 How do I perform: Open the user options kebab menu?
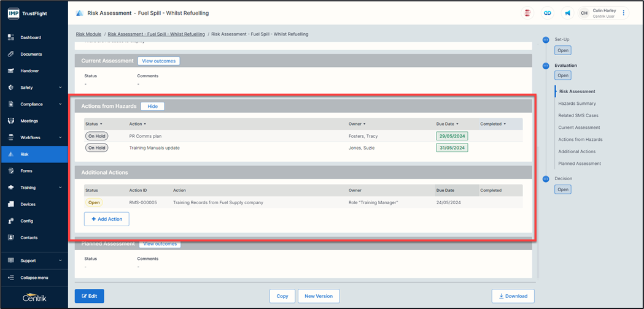[x=624, y=13]
